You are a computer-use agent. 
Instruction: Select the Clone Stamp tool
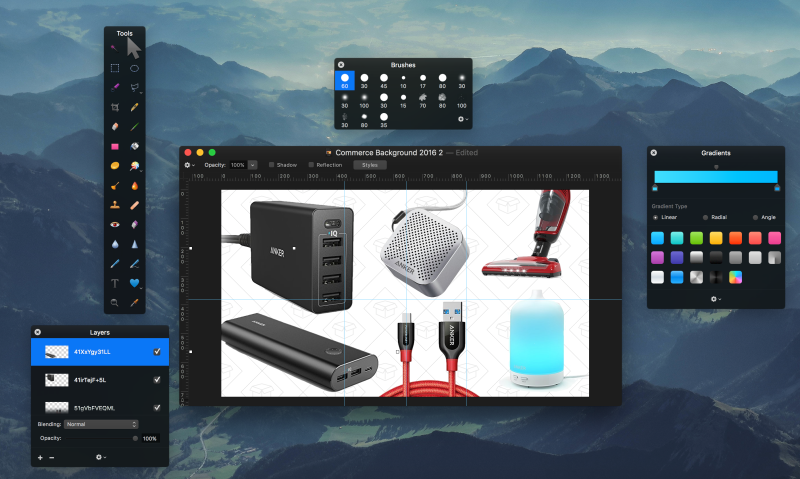point(115,205)
